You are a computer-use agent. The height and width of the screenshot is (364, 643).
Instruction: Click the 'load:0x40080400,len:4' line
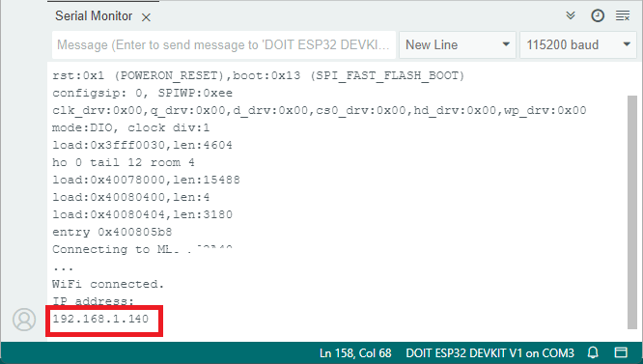[x=130, y=197]
